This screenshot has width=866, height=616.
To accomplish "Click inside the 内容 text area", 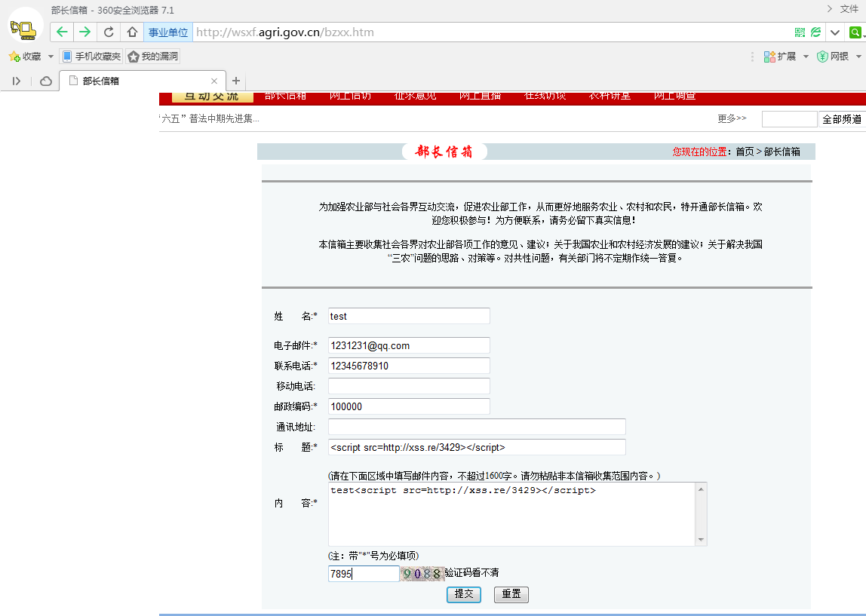I will (512, 514).
